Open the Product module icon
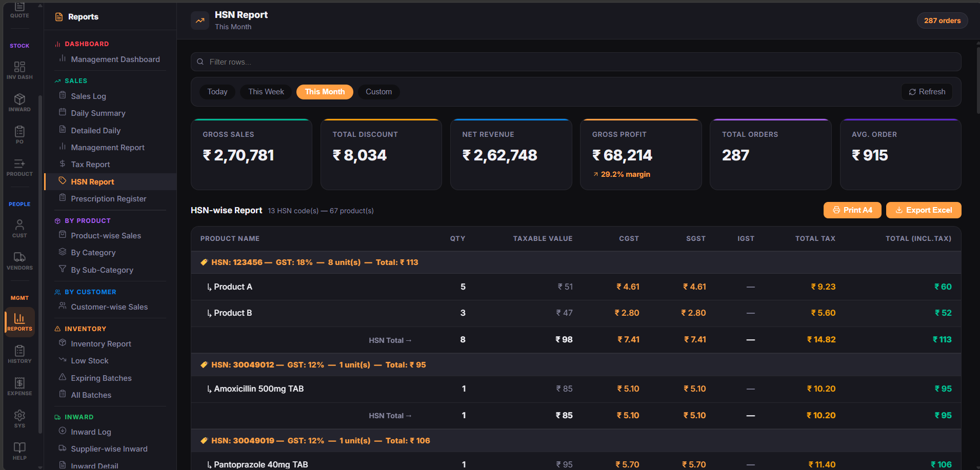This screenshot has height=470, width=980. coord(19,167)
